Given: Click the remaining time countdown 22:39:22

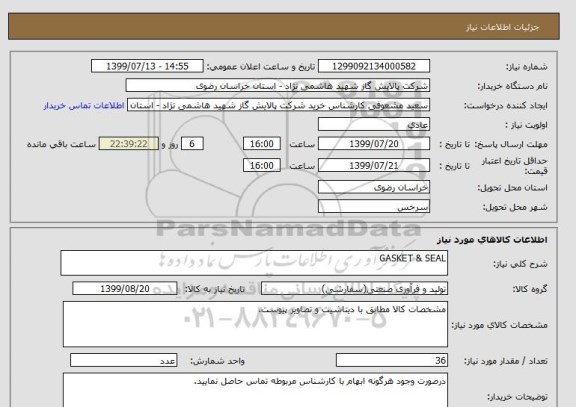Looking at the screenshot, I should point(129,144).
